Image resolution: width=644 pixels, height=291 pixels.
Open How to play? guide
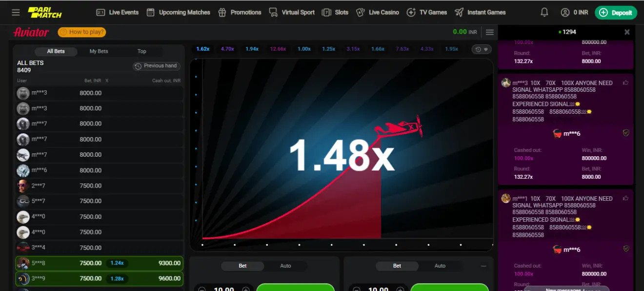click(x=82, y=32)
